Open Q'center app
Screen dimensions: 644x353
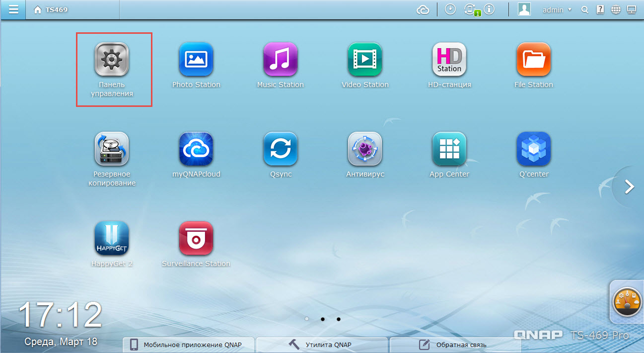[534, 149]
